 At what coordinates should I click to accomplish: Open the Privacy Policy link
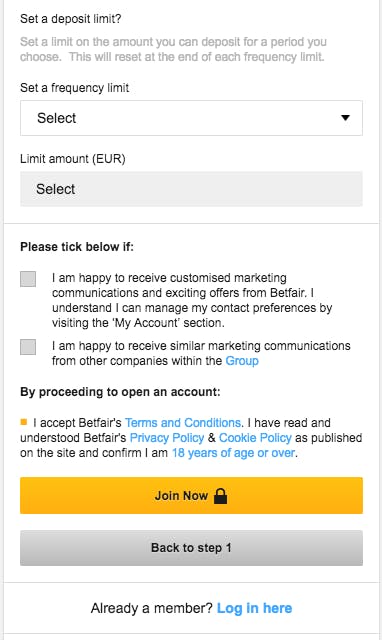click(x=167, y=438)
